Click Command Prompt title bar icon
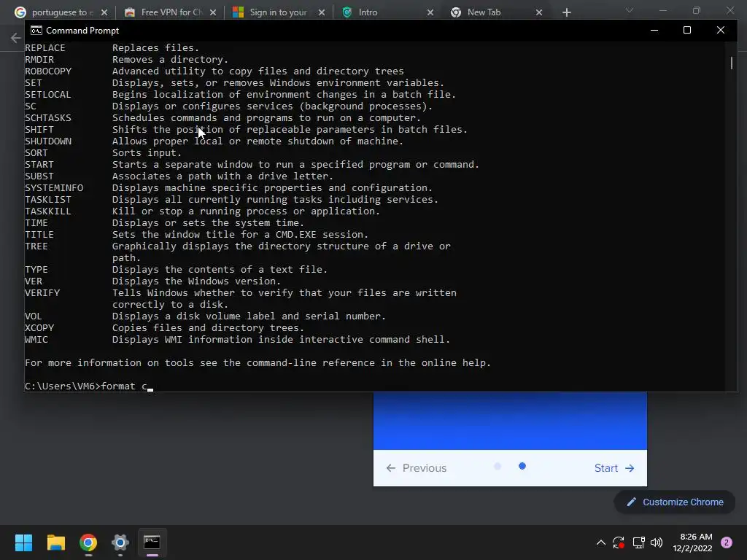This screenshot has height=560, width=747. [36, 31]
